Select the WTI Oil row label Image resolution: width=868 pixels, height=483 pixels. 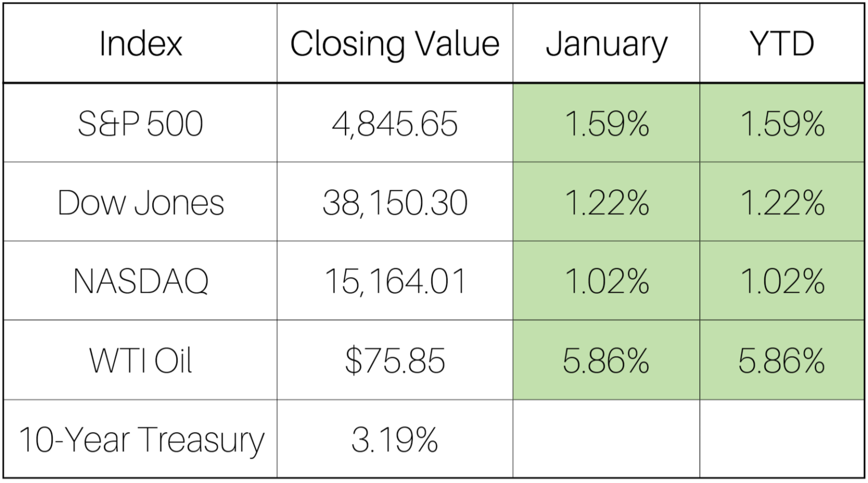(141, 360)
